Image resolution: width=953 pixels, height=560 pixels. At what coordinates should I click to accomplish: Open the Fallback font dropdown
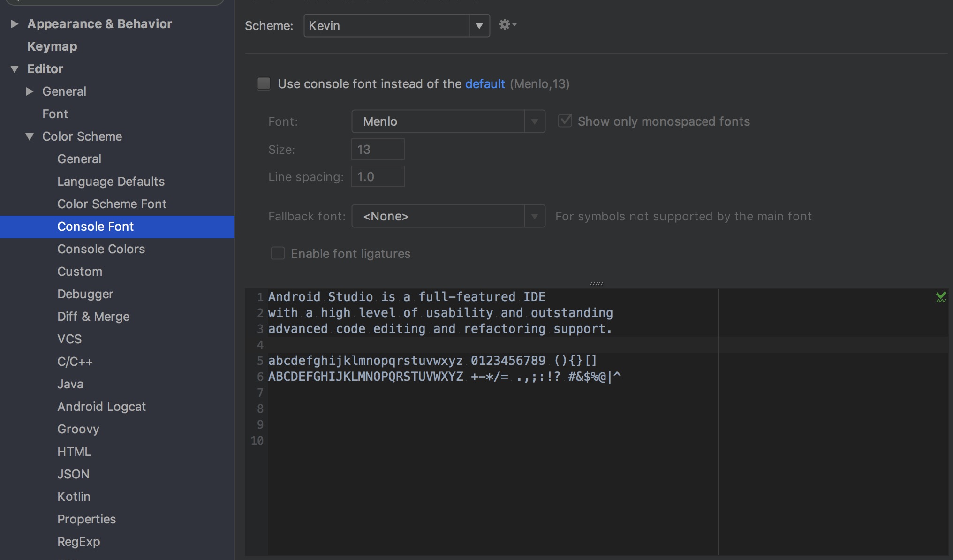pyautogui.click(x=534, y=216)
